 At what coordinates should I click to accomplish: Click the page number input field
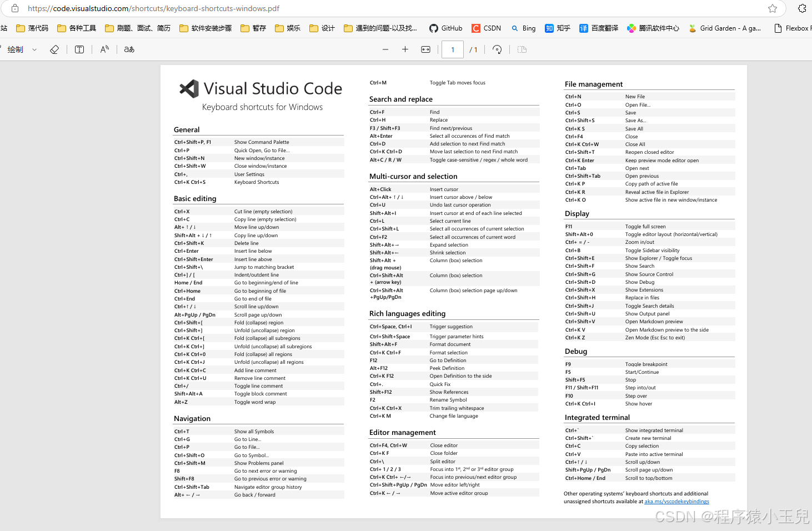[x=453, y=49]
